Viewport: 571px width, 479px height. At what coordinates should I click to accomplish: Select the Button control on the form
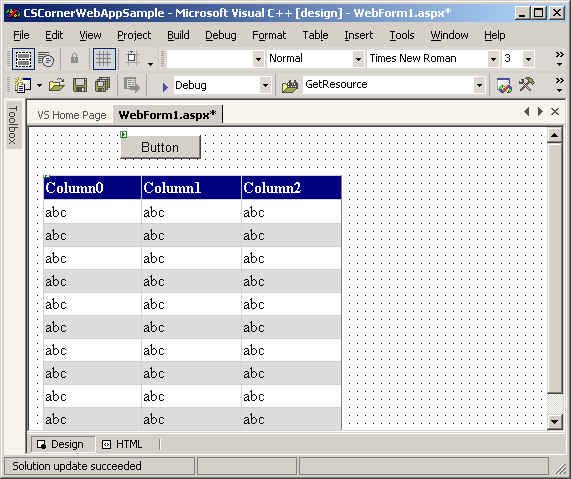coord(161,147)
